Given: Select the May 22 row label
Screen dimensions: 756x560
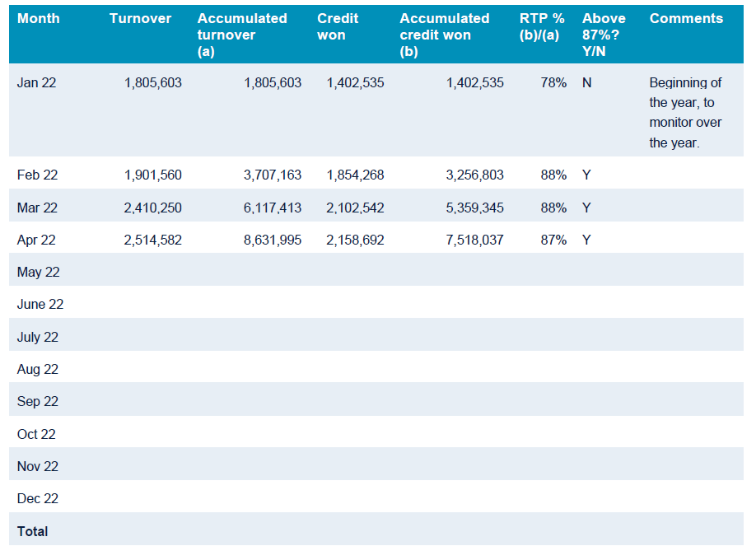Looking at the screenshot, I should pyautogui.click(x=38, y=273).
